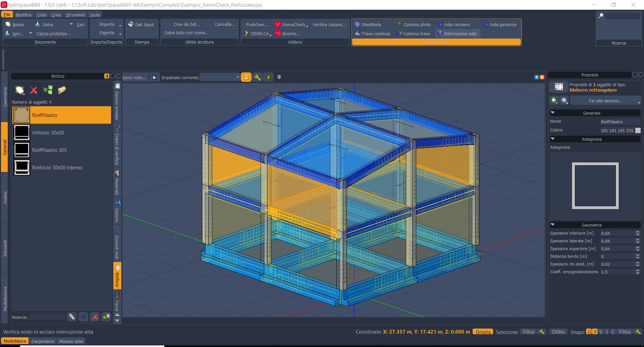Edit the Spessore inferiore value field
644x347 pixels.
617,233
